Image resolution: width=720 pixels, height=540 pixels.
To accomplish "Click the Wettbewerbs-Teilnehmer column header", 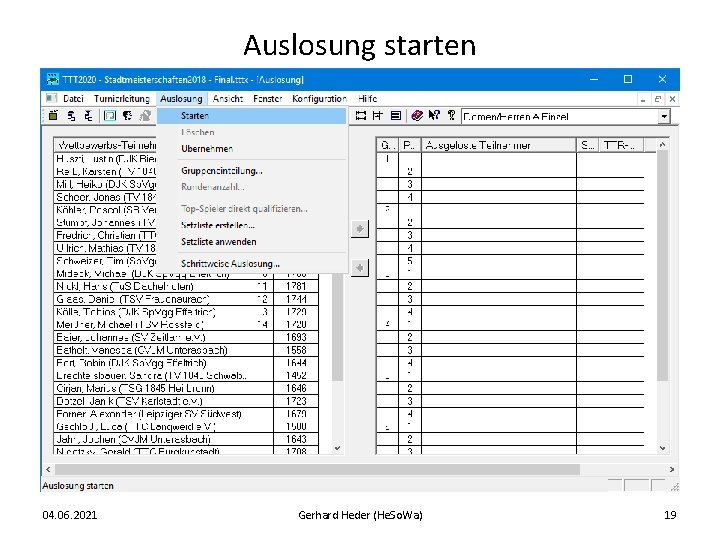I will [105, 146].
